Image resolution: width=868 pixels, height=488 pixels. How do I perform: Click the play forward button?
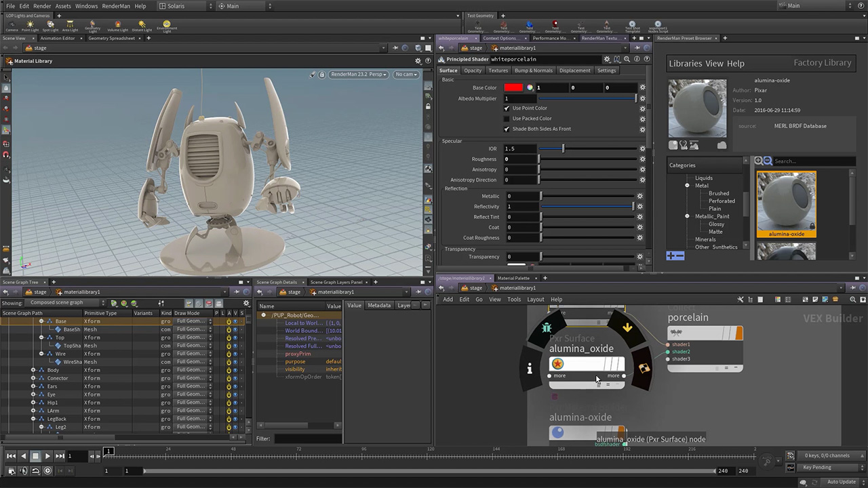click(47, 456)
